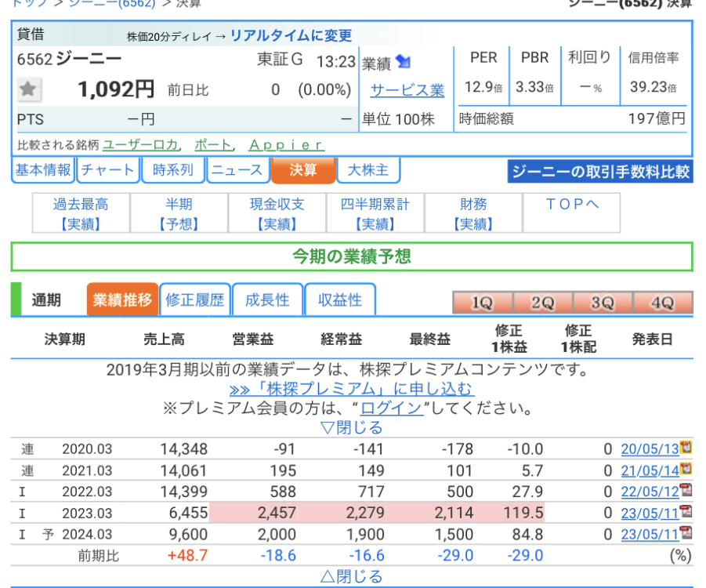The height and width of the screenshot is (588, 706).
Task: Switch to the 基本情報 tab
Action: tap(43, 170)
